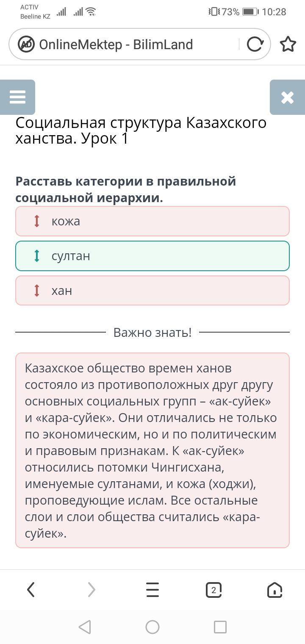
Task: Close the lesson with the X button
Action: pyautogui.click(x=287, y=97)
